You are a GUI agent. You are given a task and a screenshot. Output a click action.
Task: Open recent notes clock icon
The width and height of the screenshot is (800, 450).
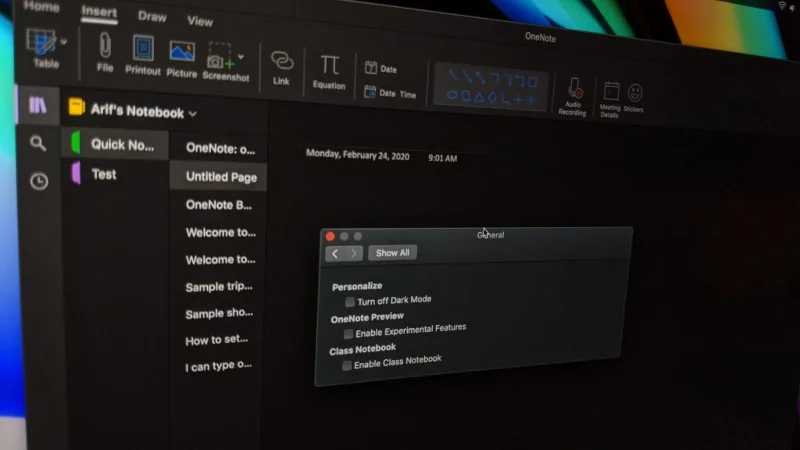click(x=38, y=181)
